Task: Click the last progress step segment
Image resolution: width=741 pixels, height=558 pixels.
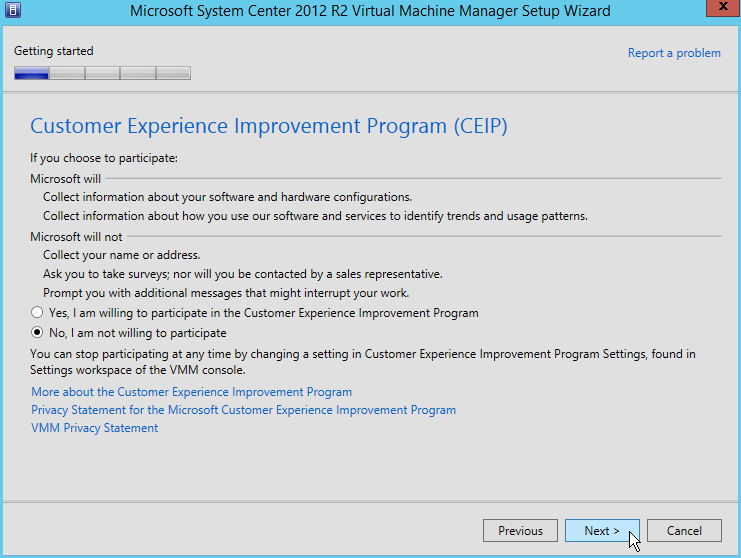Action: pos(173,73)
